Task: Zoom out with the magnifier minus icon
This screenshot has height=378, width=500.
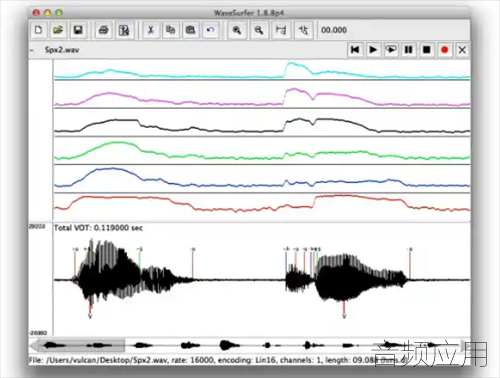Action: click(x=259, y=30)
